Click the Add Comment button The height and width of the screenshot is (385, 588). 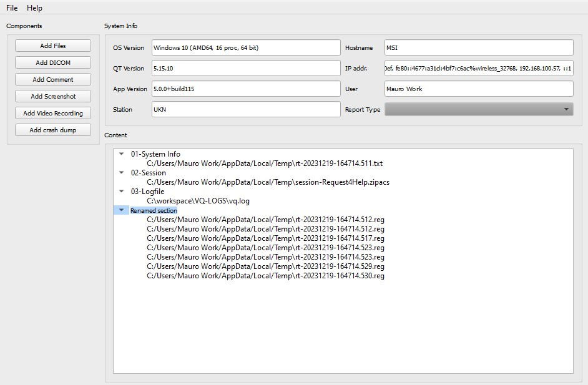[x=53, y=79]
